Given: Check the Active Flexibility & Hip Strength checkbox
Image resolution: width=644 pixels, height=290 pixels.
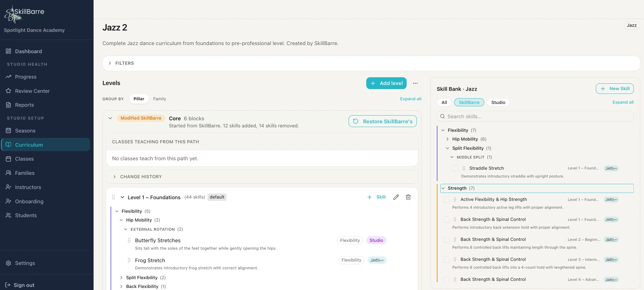Looking at the screenshot, I should pos(446,200).
